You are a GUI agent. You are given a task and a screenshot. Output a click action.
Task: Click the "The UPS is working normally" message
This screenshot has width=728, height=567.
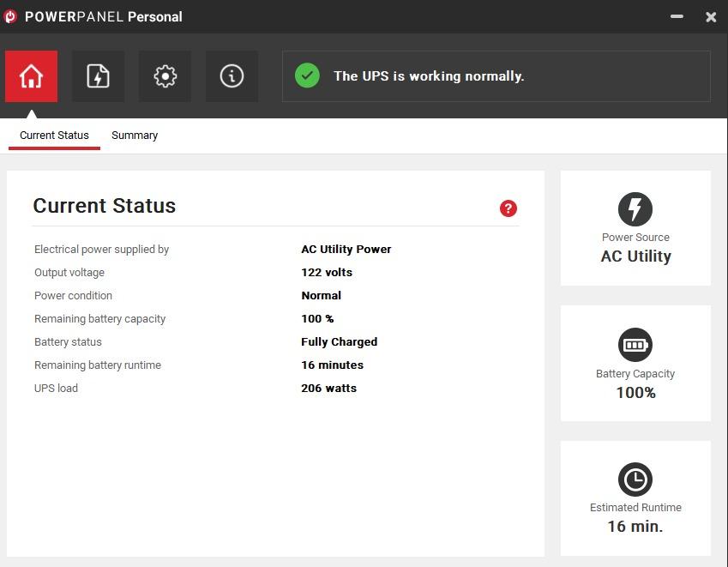(x=429, y=76)
